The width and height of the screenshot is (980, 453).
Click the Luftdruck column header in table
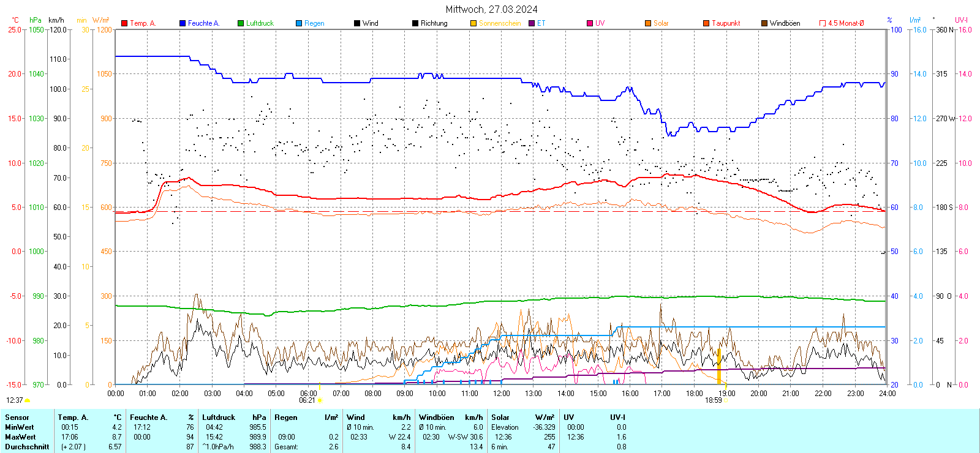219,417
